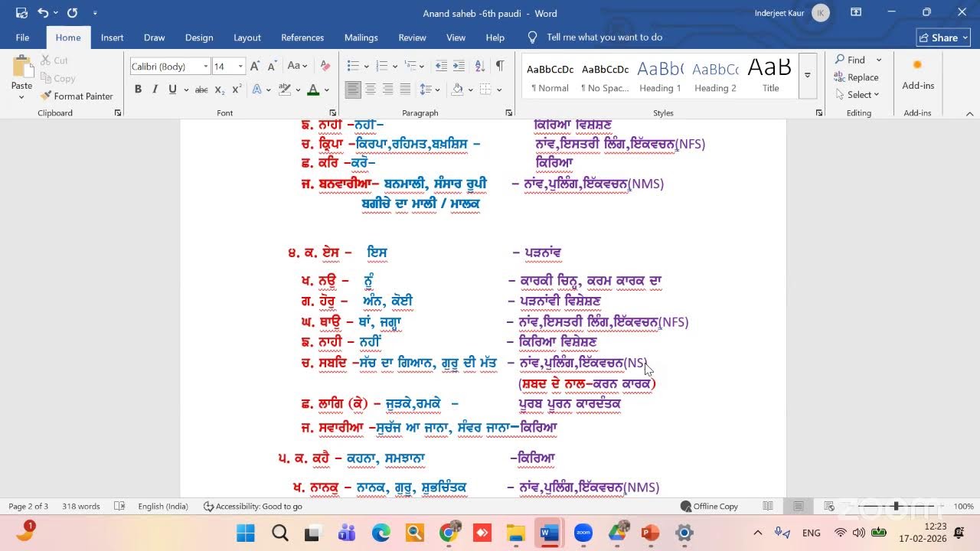Viewport: 980px width, 551px height.
Task: Open Google Chrome from the taskbar
Action: [449, 533]
